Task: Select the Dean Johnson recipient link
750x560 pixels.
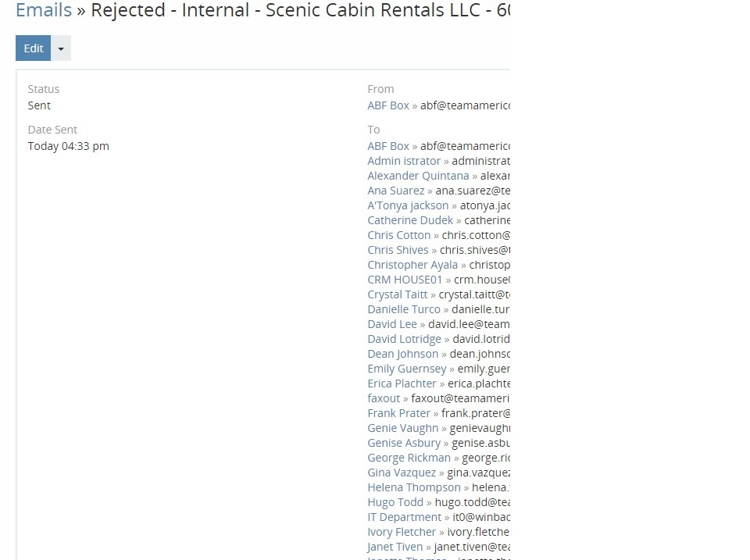Action: tap(403, 354)
